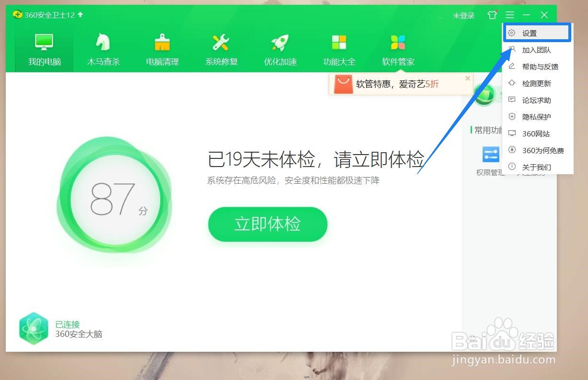588x380 pixels.
Task: Open the 我的电脑 monitor icon
Action: 44,42
